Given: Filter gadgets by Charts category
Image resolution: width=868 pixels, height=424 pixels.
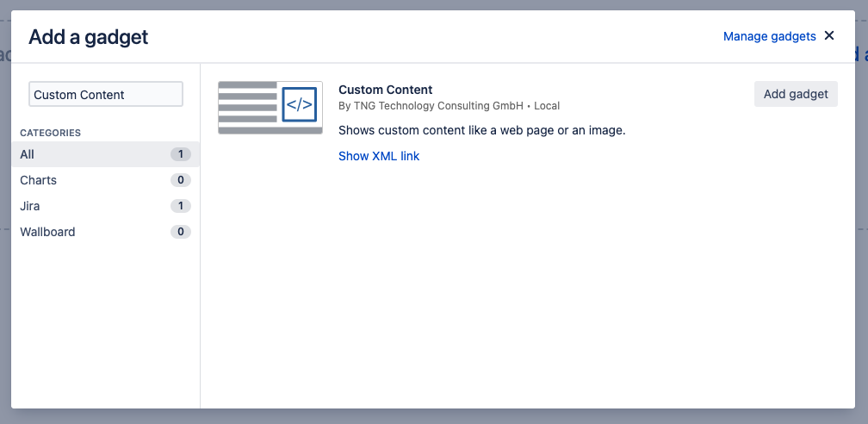Looking at the screenshot, I should click(x=39, y=180).
